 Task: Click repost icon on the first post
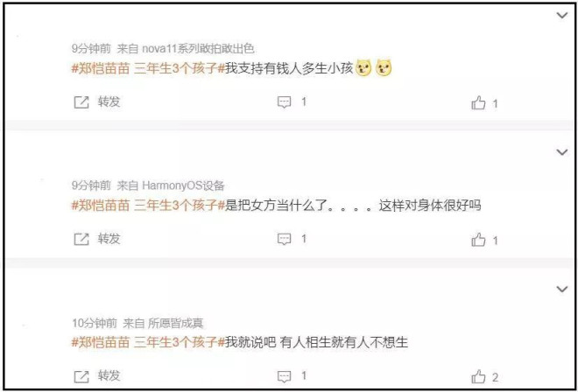point(81,102)
